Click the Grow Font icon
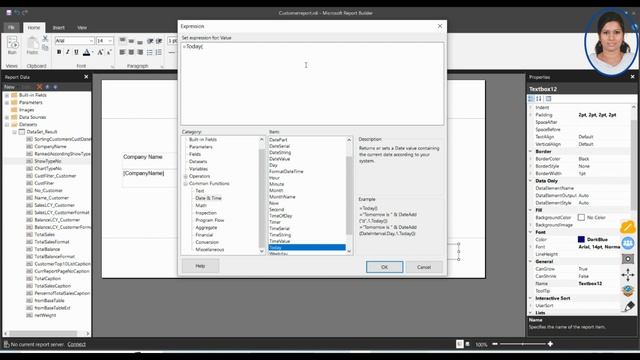 click(100, 52)
